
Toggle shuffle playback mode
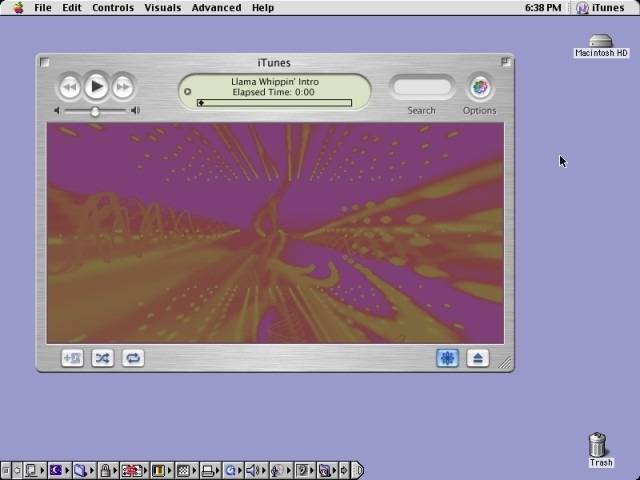coord(102,357)
